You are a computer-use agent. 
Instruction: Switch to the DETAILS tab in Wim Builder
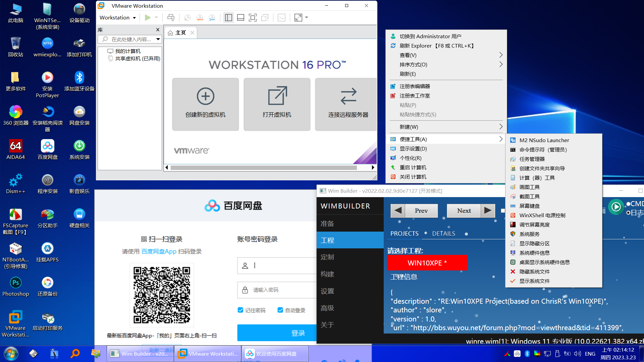pos(443,234)
